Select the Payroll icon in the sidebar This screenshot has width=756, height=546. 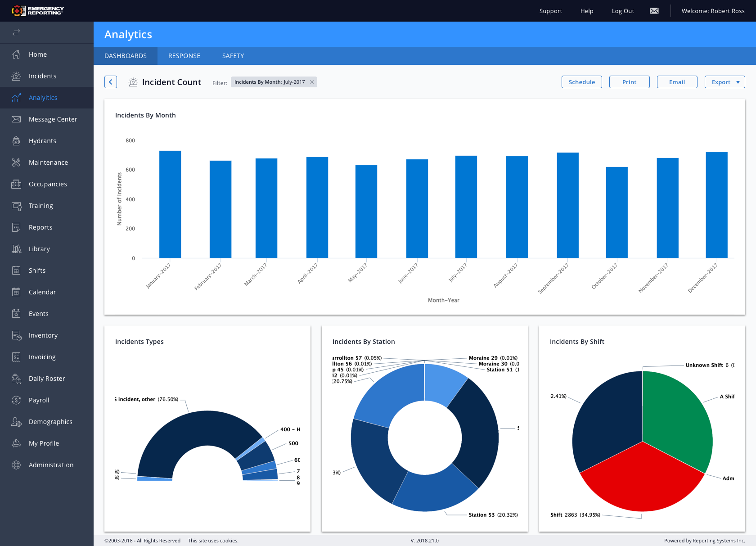[16, 400]
